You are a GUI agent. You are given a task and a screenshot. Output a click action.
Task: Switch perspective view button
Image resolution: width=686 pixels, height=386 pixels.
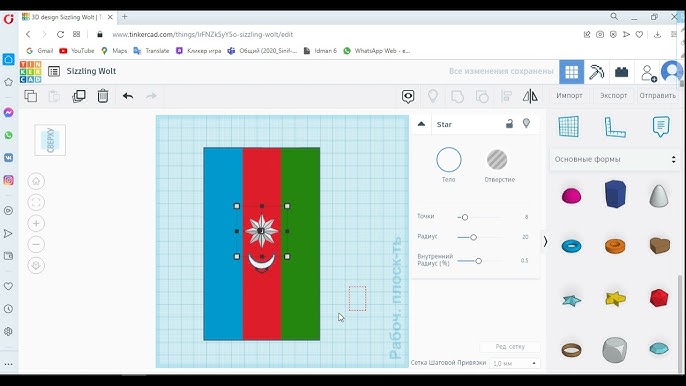coord(36,265)
